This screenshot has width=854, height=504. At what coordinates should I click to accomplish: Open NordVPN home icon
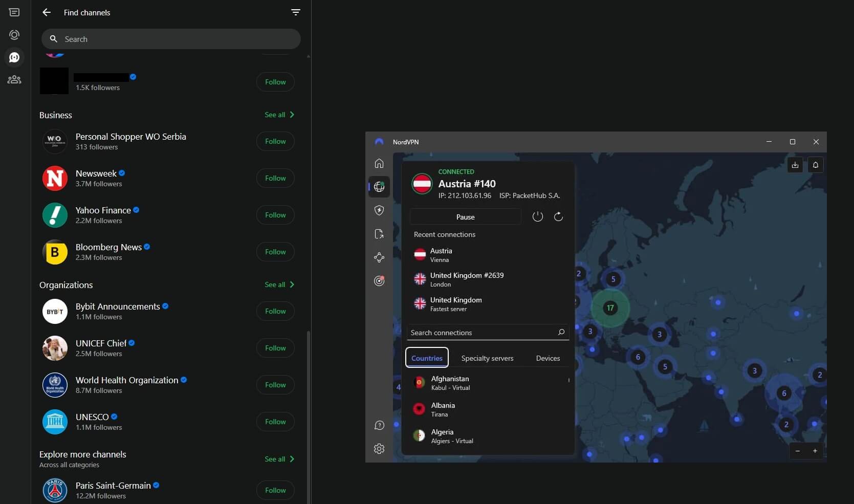point(379,163)
